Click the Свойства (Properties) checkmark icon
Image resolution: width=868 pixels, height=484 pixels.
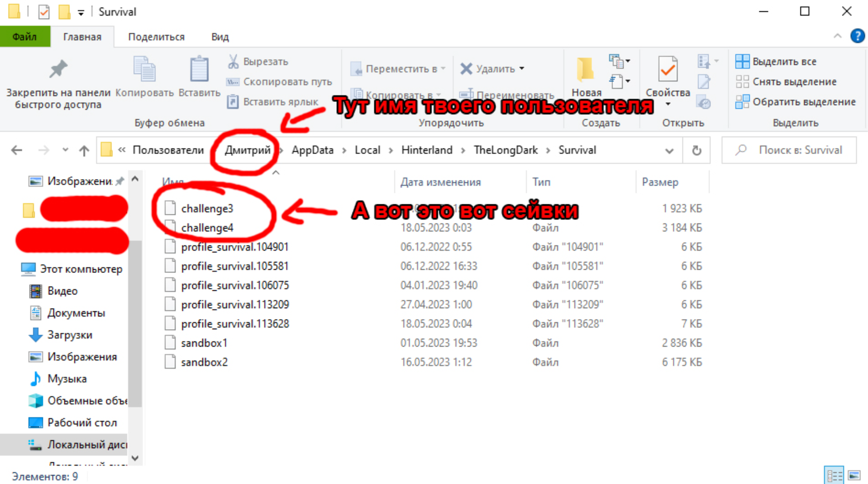(668, 70)
